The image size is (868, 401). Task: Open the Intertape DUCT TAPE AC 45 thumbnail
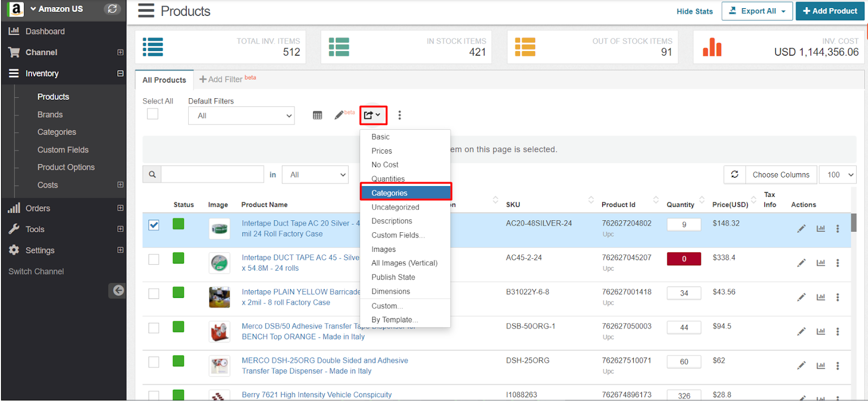point(219,263)
